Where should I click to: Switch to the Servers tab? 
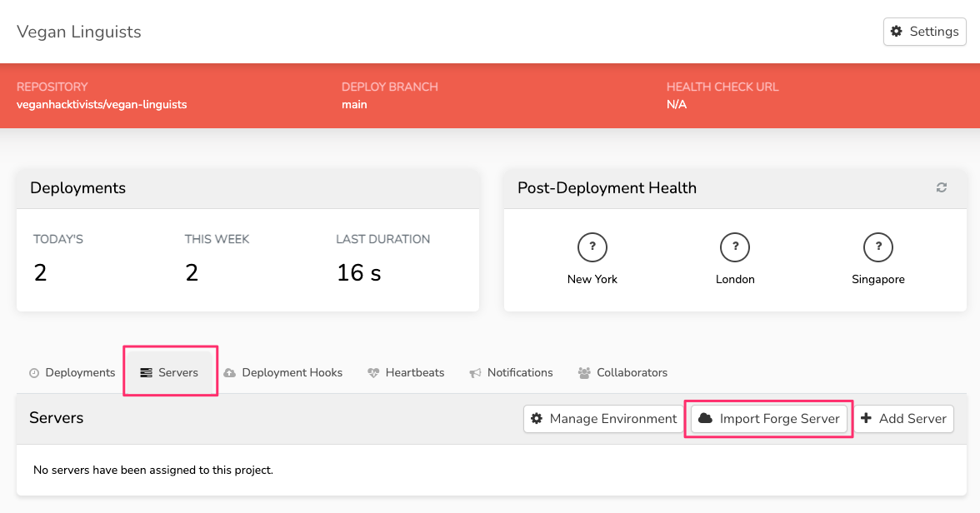coord(170,373)
